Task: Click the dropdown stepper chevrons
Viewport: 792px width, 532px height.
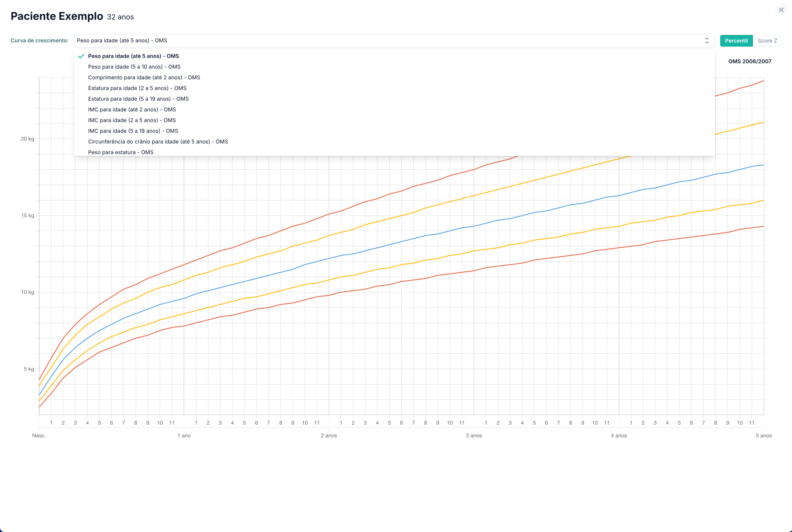Action: click(707, 40)
